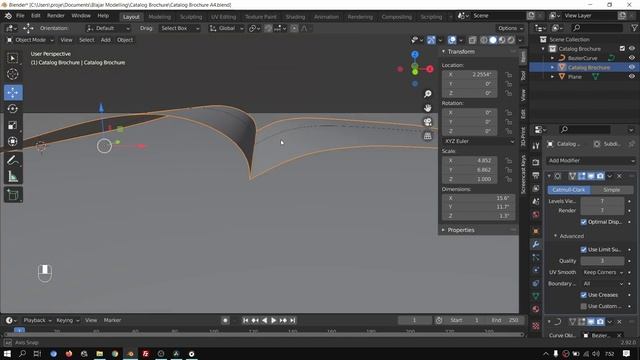Viewport: 640px width, 360px height.
Task: Select the Simple subdivision type button
Action: (x=611, y=190)
